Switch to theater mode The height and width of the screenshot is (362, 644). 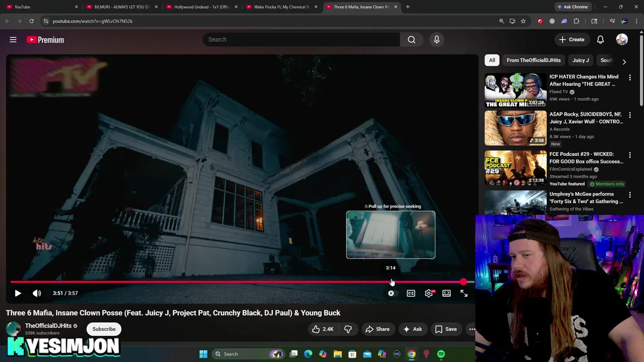pyautogui.click(x=446, y=293)
